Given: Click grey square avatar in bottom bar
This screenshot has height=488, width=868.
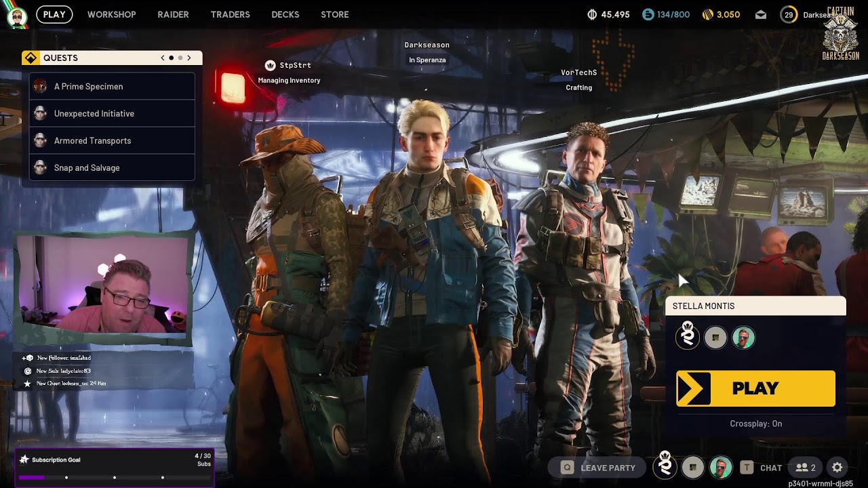Looking at the screenshot, I should (693, 467).
